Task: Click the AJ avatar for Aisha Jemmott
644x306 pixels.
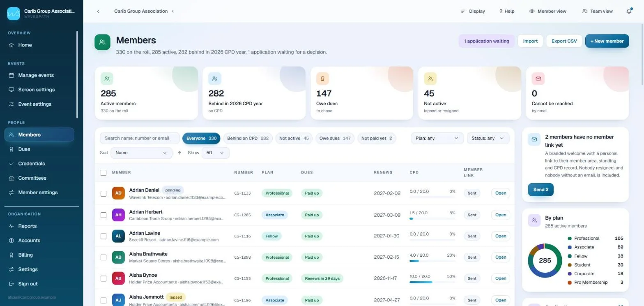Action: [x=118, y=300]
